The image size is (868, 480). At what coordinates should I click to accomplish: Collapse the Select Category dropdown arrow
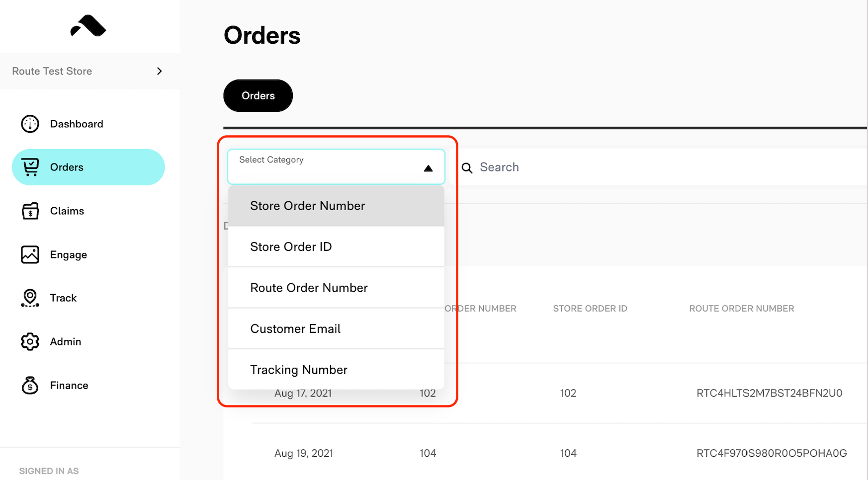click(428, 168)
